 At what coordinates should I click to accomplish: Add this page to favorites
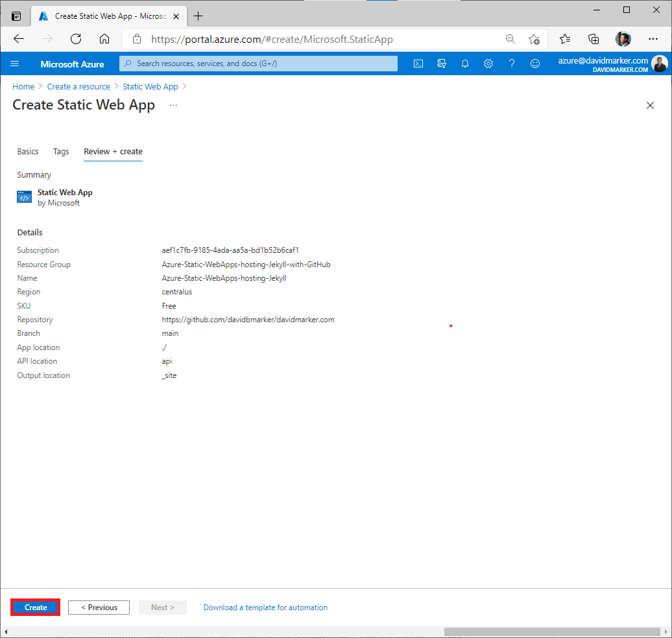click(534, 39)
